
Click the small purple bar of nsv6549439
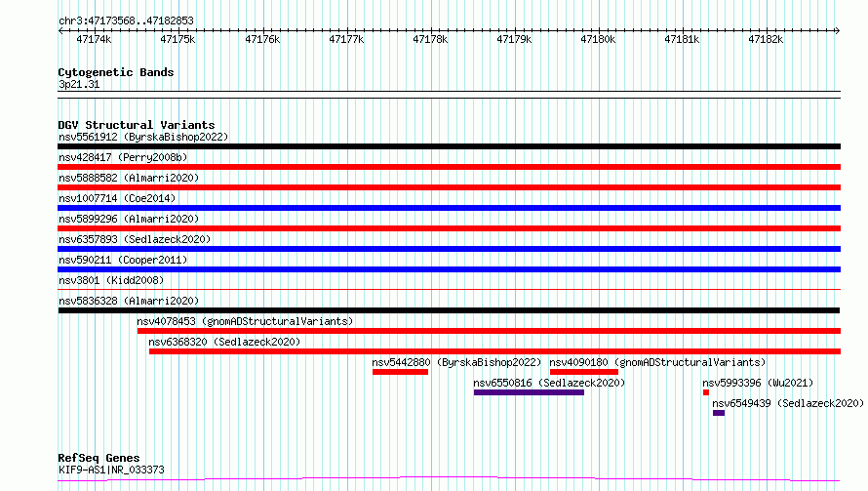point(719,413)
